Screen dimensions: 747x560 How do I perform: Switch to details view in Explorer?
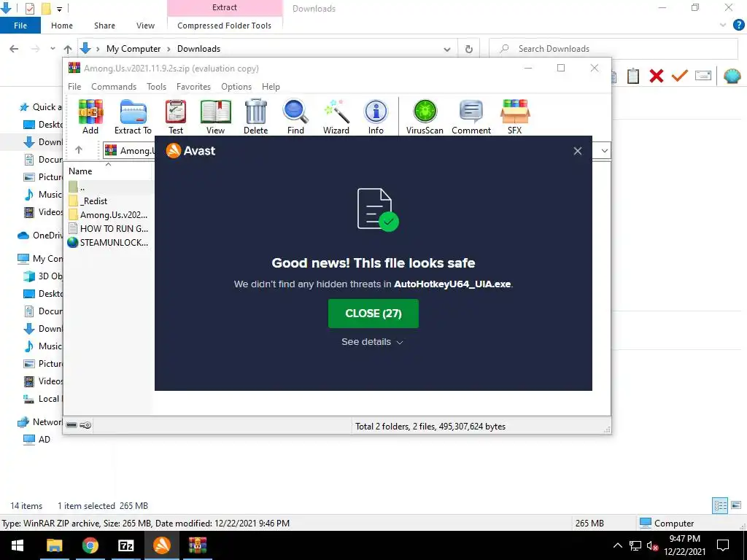720,505
